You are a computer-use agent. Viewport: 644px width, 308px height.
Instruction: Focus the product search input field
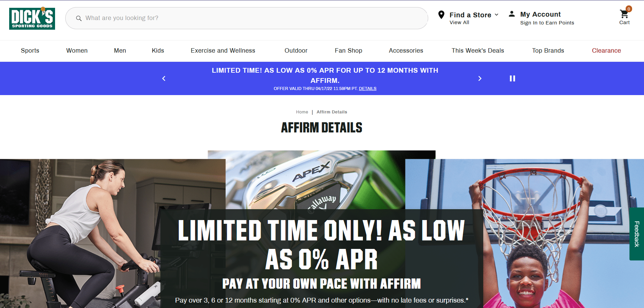pyautogui.click(x=246, y=18)
